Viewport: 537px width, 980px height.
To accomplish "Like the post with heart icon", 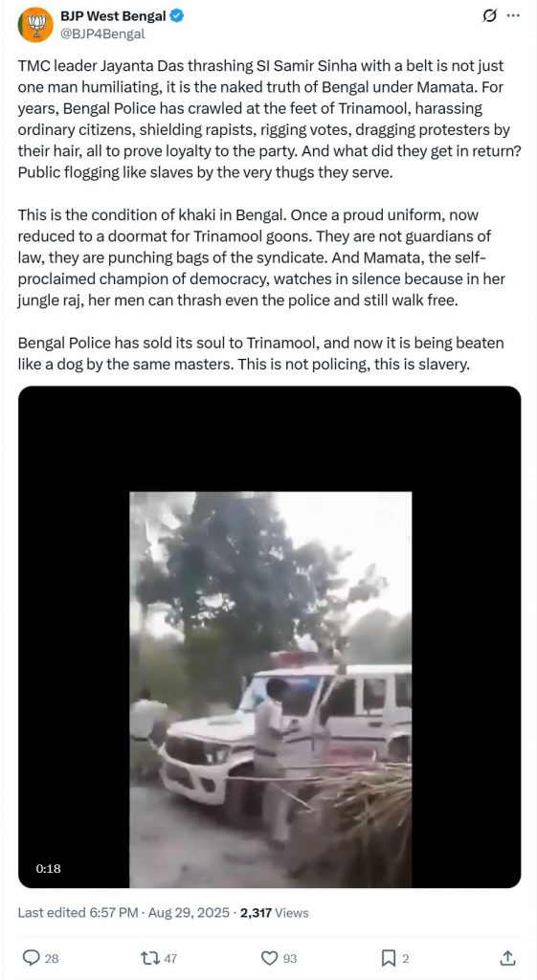I will coord(269,957).
